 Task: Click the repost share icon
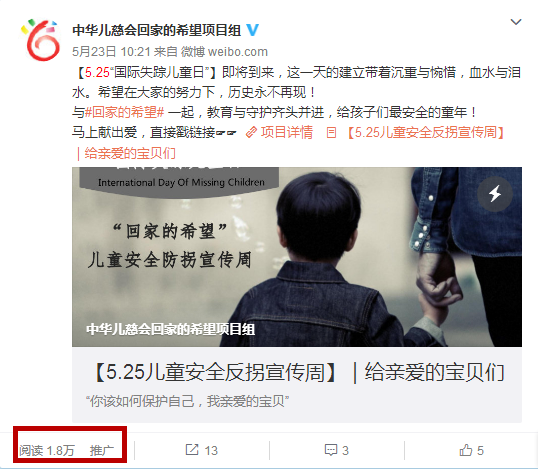192,449
